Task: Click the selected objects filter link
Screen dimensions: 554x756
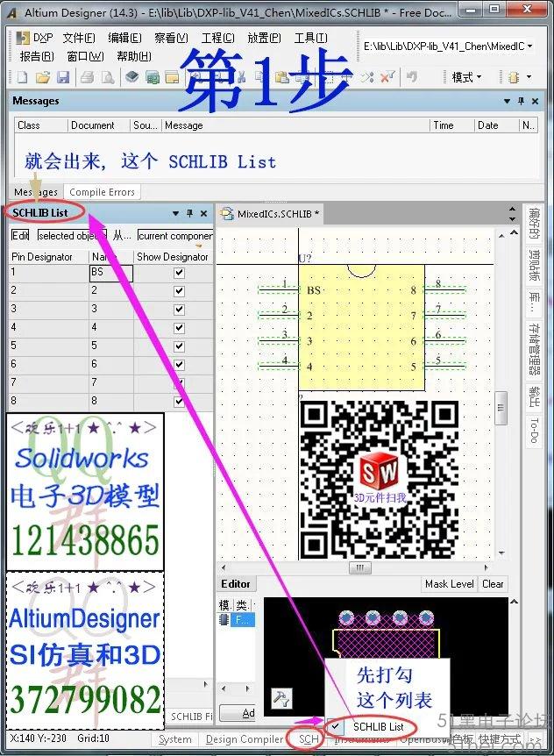Action: tap(72, 235)
